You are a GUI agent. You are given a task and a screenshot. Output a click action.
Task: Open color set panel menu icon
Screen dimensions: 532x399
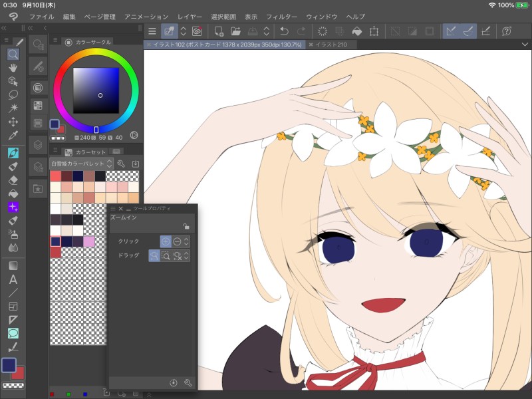point(55,150)
